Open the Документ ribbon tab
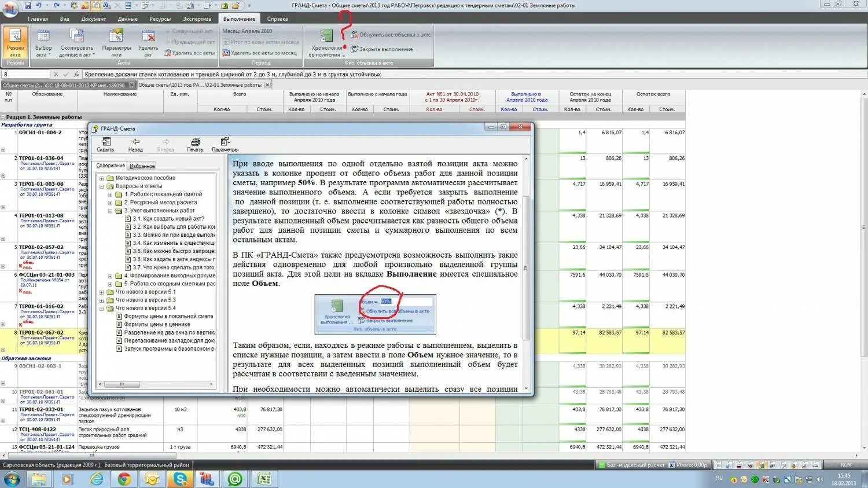 [x=93, y=19]
